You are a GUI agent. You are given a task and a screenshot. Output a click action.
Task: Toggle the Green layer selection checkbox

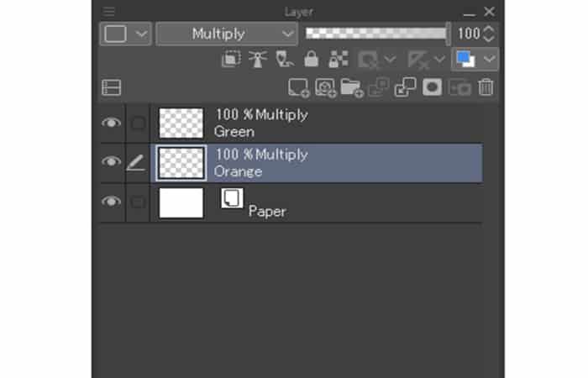coord(138,123)
